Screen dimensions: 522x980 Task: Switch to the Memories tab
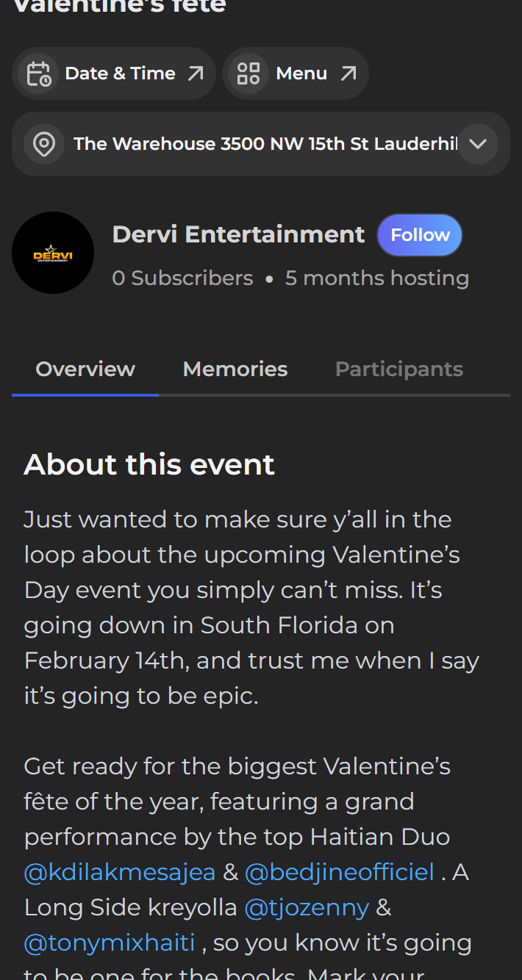pos(235,369)
